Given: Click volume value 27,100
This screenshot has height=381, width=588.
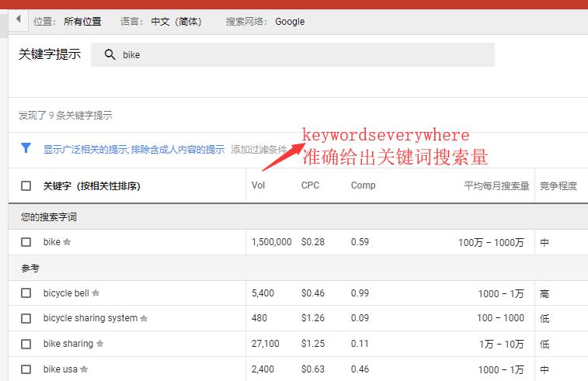Looking at the screenshot, I should [265, 344].
